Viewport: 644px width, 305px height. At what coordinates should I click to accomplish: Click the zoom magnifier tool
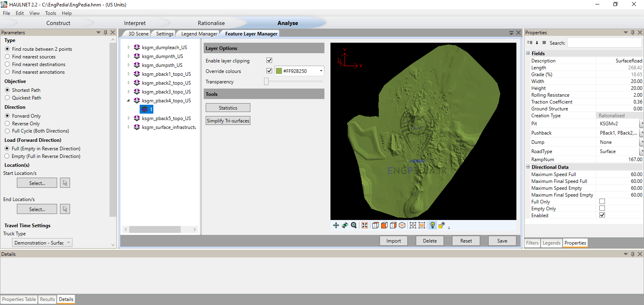(354, 225)
